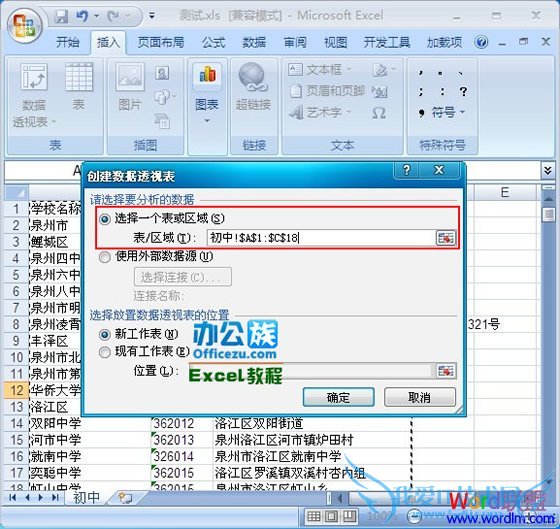Select the 页面布局 ribbon tab
The width and height of the screenshot is (560, 529).
pos(161,43)
